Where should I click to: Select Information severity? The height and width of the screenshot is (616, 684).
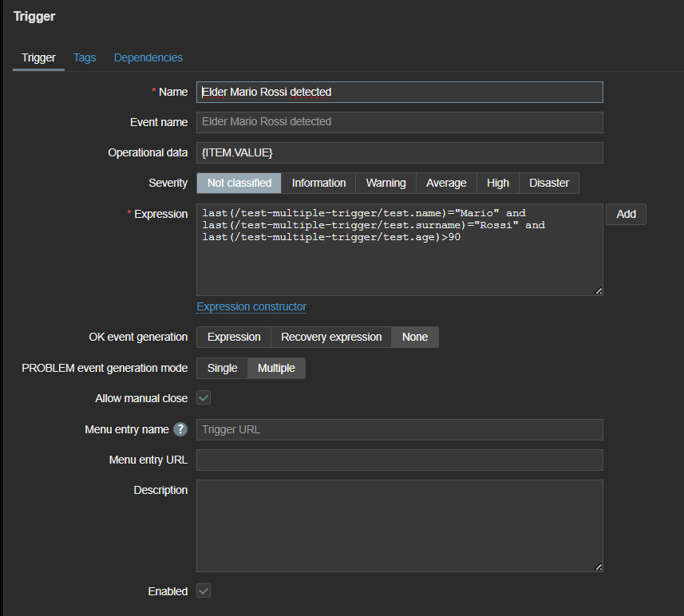coord(318,183)
